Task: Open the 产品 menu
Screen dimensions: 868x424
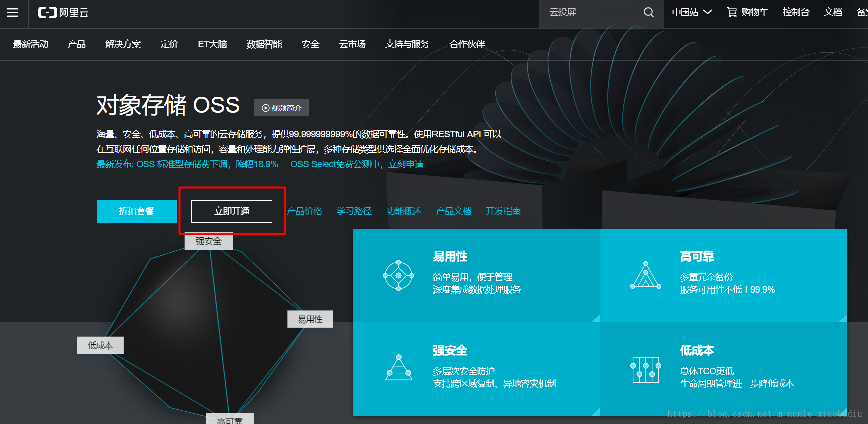Action: (x=77, y=44)
